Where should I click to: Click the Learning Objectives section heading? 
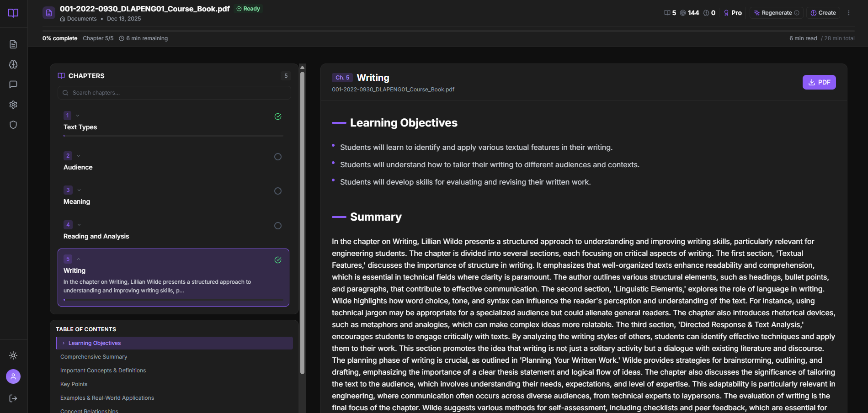404,123
